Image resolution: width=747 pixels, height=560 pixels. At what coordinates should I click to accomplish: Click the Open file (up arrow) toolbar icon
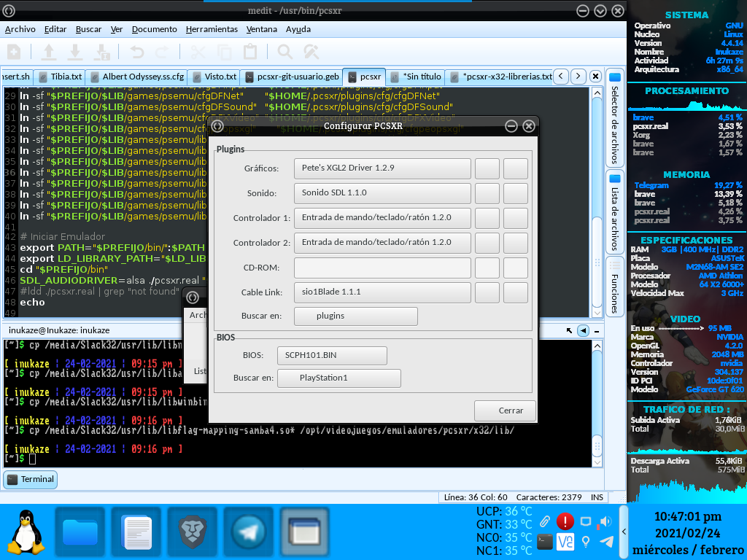click(x=49, y=52)
